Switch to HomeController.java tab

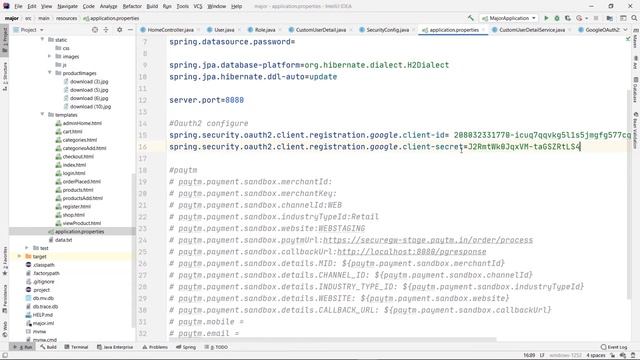point(170,30)
